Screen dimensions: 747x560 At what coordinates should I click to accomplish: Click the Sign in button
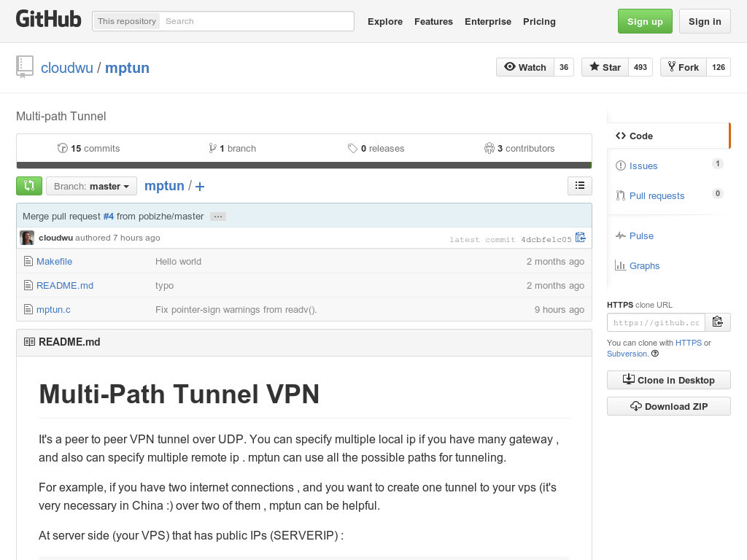tap(705, 21)
